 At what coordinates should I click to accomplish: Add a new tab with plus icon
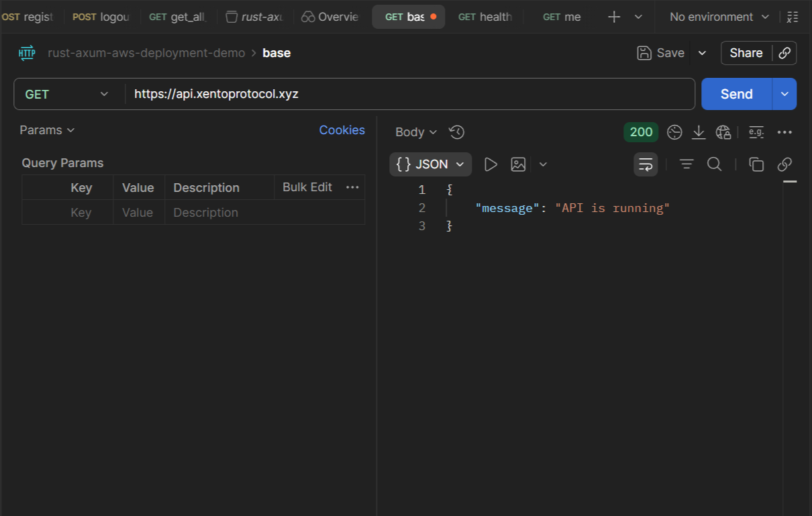[614, 17]
